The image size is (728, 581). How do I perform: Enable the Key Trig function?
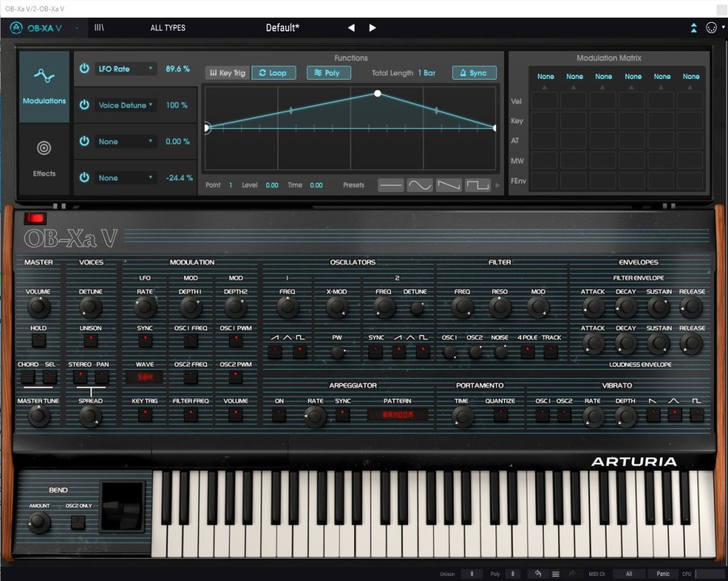(x=227, y=73)
